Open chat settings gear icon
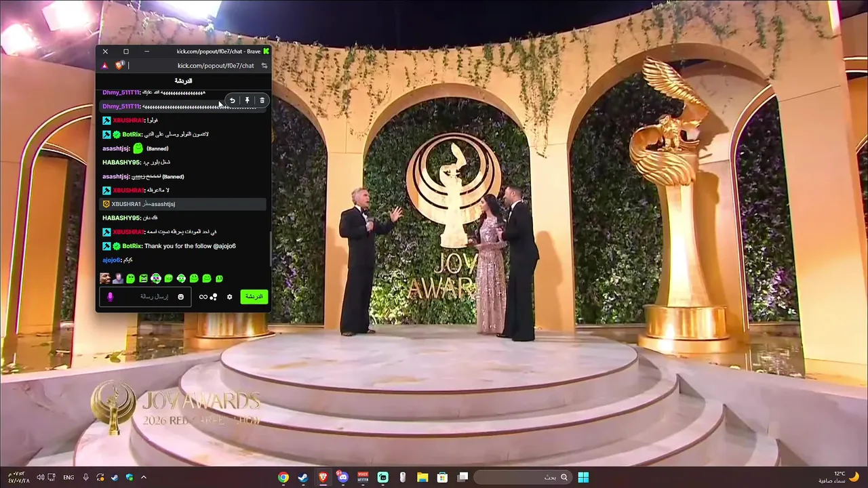The height and width of the screenshot is (488, 868). pos(229,297)
